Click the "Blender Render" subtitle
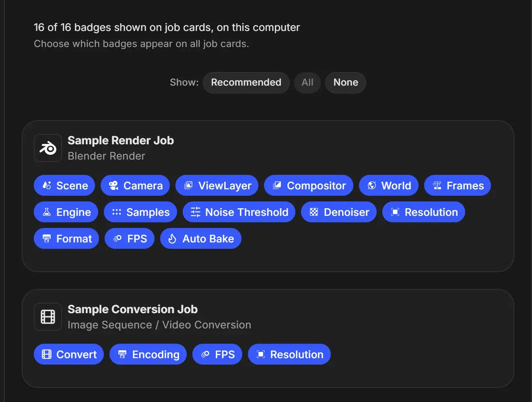This screenshot has height=402, width=532. 106,156
